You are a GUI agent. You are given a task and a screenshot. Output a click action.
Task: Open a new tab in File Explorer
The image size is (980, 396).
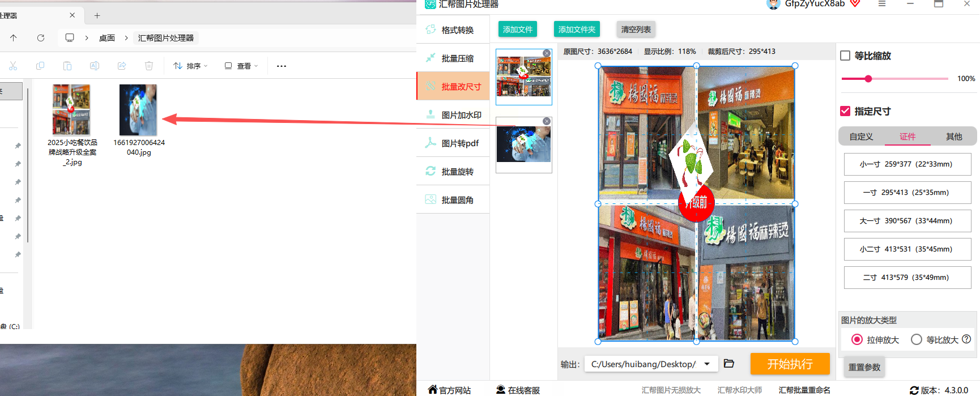[97, 15]
